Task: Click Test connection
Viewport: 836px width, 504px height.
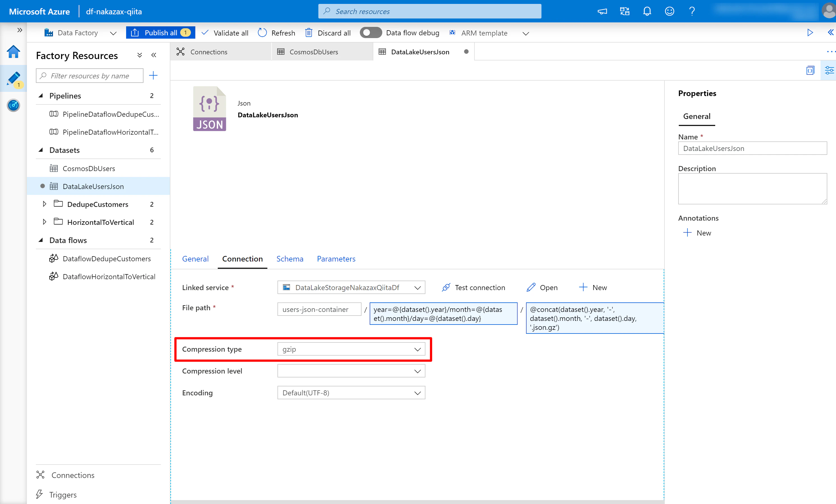Action: point(474,287)
